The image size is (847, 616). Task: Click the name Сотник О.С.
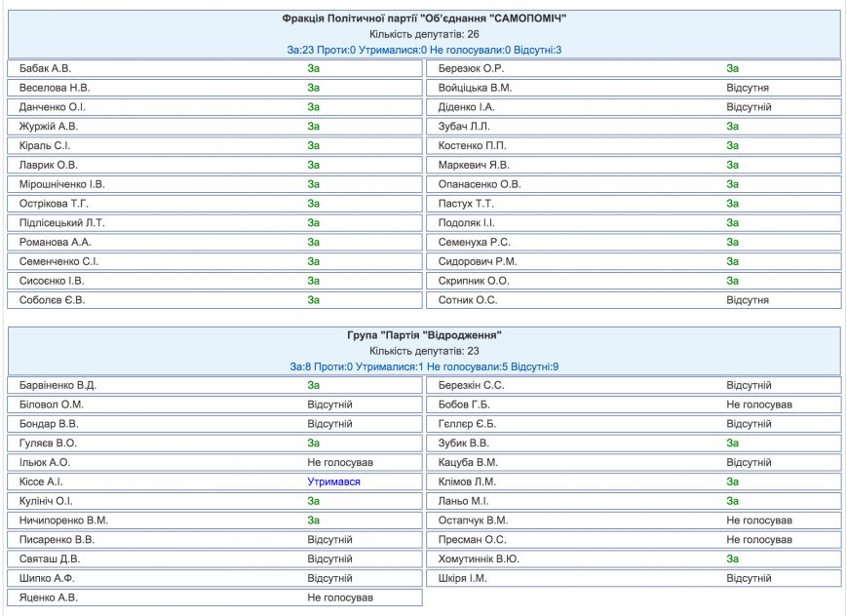467,300
